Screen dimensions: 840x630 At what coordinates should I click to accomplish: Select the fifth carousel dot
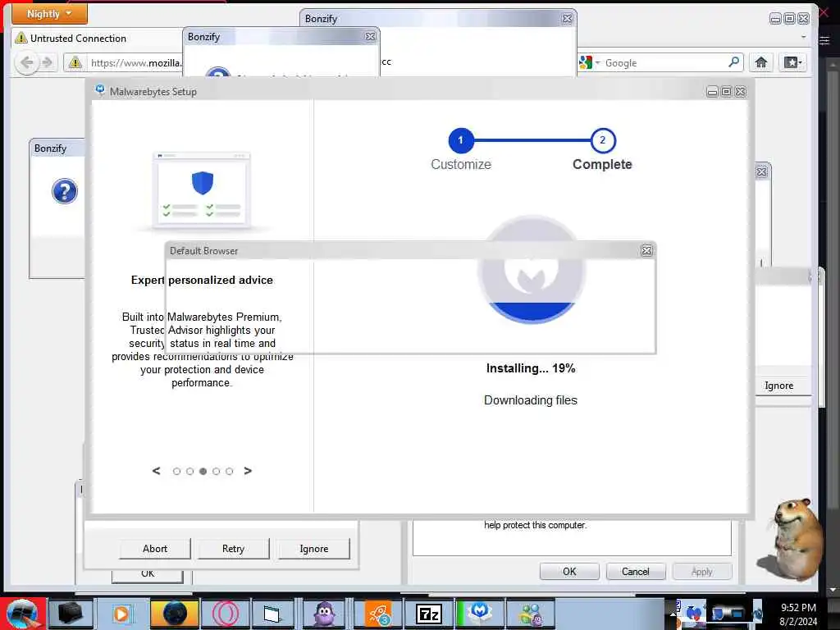pos(230,472)
